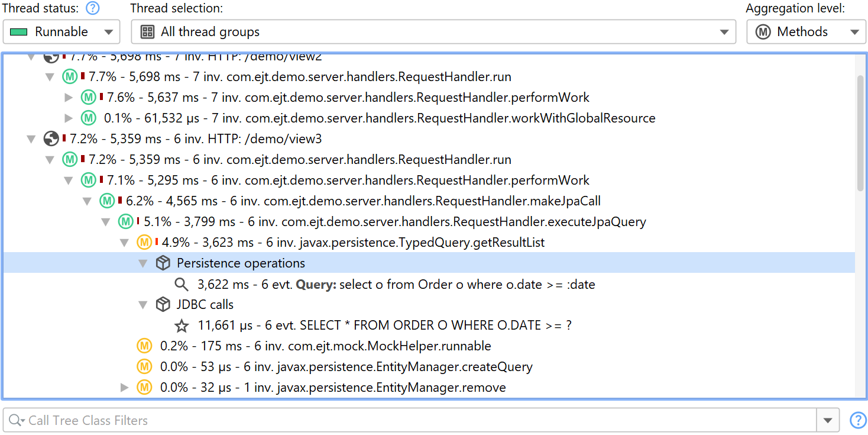Open the Thread status Runnable dropdown
Viewport: 868px width, 435px height.
tap(61, 32)
